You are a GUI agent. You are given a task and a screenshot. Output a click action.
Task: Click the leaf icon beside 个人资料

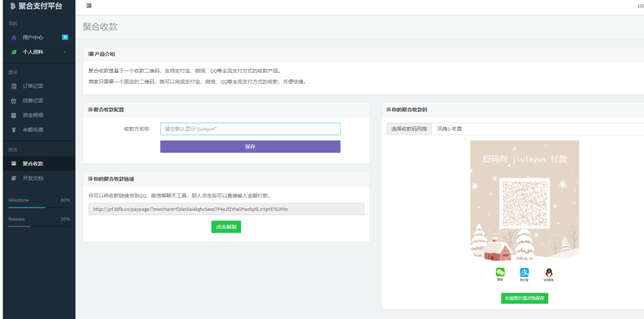(x=14, y=52)
